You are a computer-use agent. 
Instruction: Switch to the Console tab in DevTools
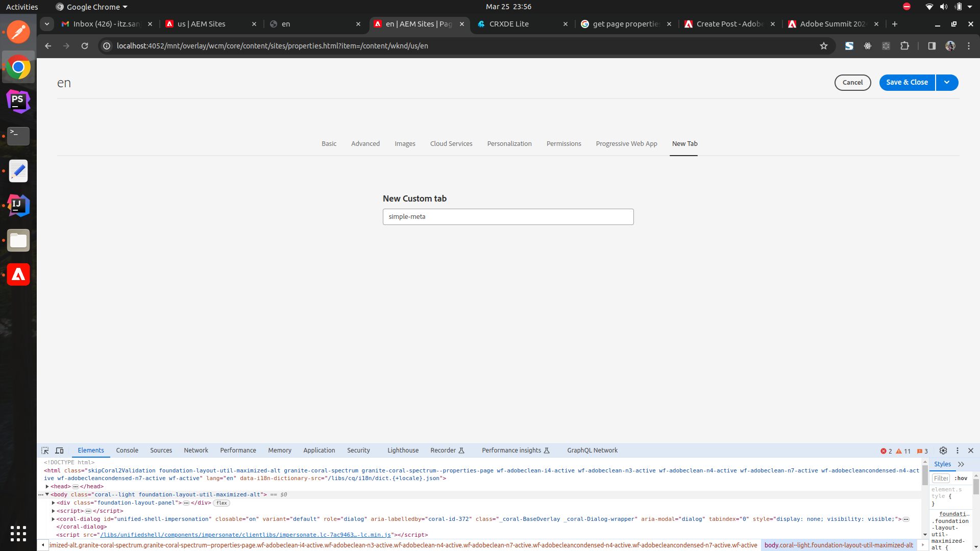(x=127, y=450)
